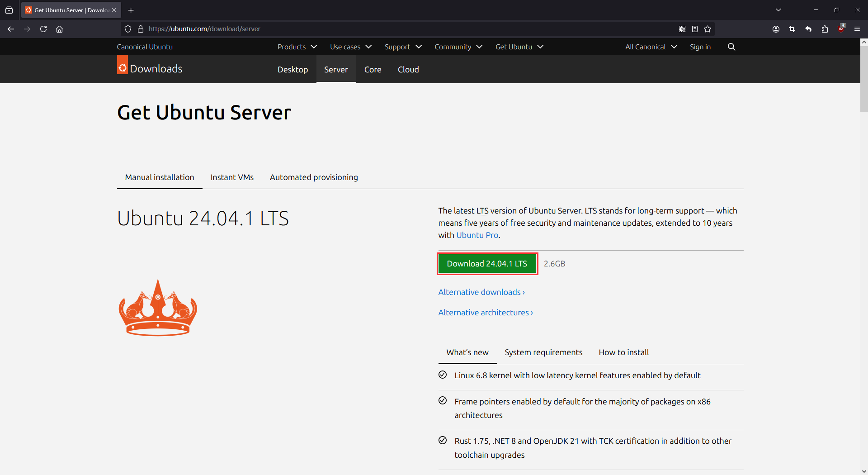This screenshot has width=868, height=475.
Task: Expand the Products menu
Action: pyautogui.click(x=297, y=47)
